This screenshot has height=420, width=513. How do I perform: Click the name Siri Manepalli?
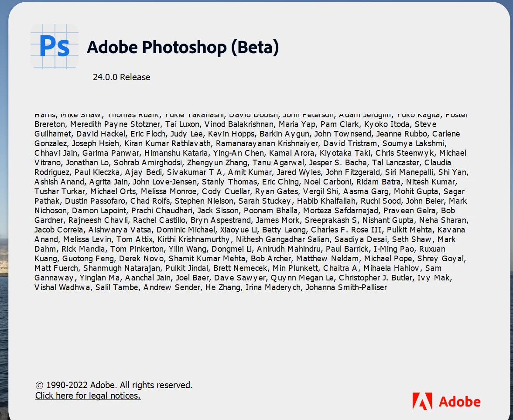tap(409, 172)
